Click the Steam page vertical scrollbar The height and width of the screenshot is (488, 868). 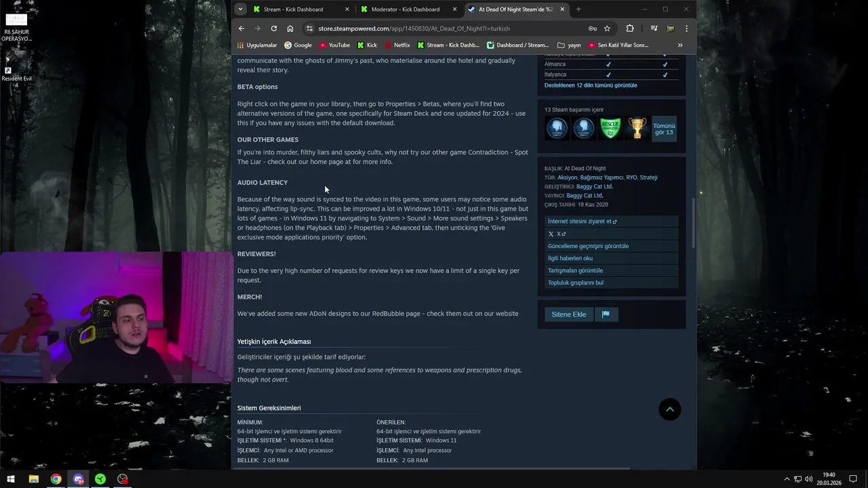pyautogui.click(x=693, y=224)
